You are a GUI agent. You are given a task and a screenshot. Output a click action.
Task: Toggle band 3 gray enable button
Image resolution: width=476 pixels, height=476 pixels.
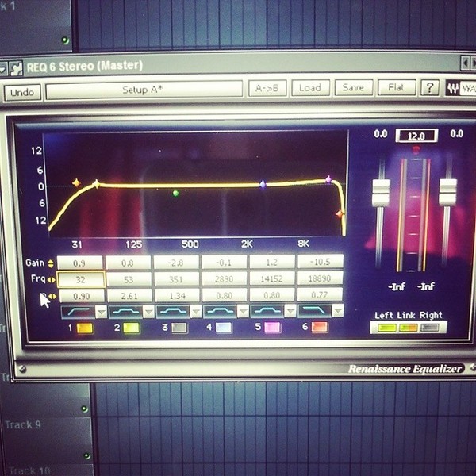(x=179, y=328)
